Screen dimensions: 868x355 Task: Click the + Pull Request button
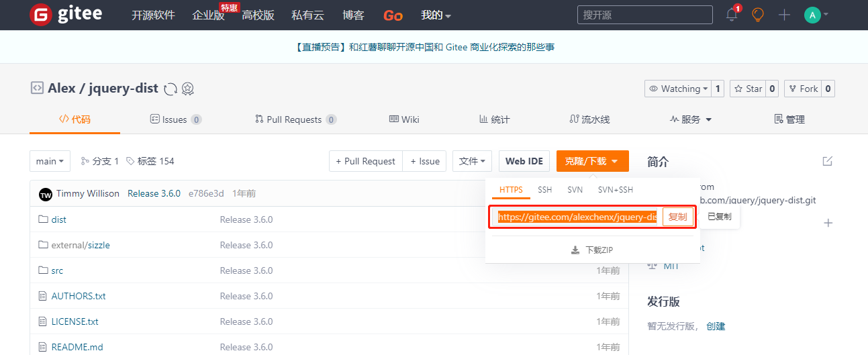coord(366,161)
